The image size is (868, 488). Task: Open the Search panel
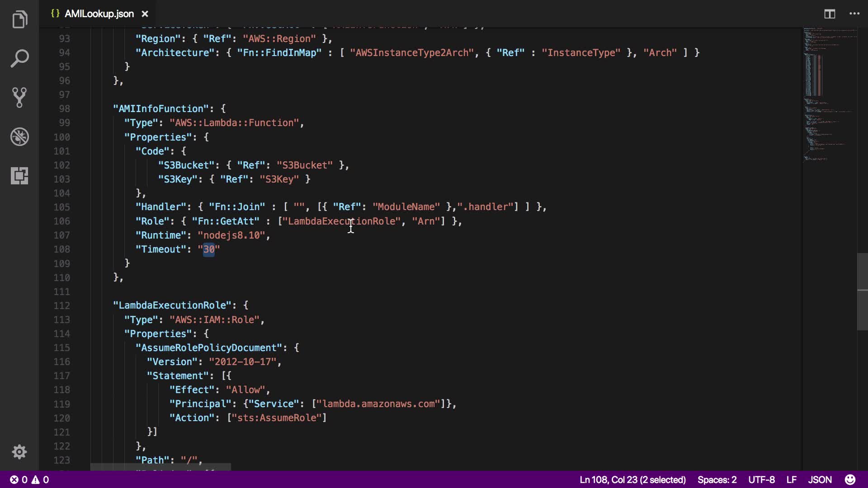pos(19,59)
